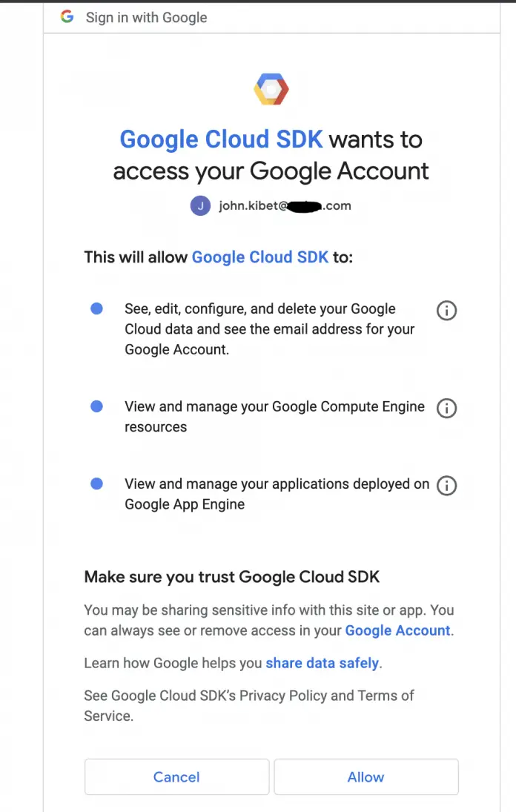This screenshot has width=516, height=812.
Task: Click the bullet beside Compute Engine resources
Action: tap(96, 406)
